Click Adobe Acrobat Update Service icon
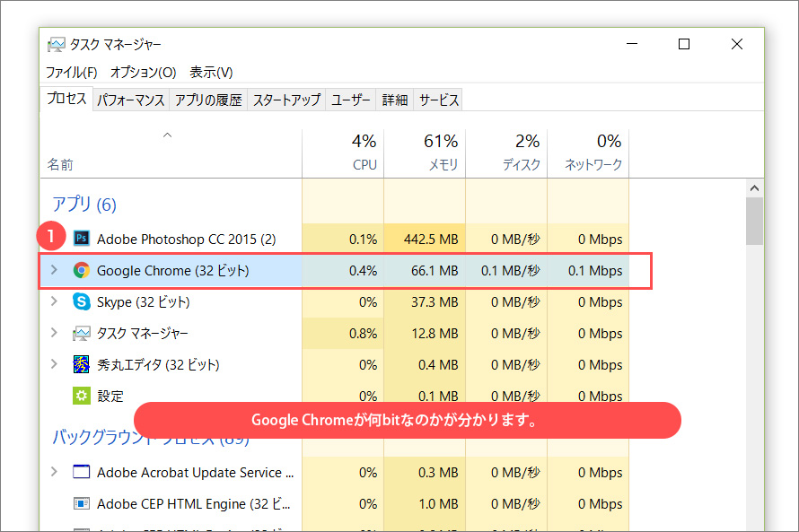Screen dimensions: 799x532 (x=82, y=472)
